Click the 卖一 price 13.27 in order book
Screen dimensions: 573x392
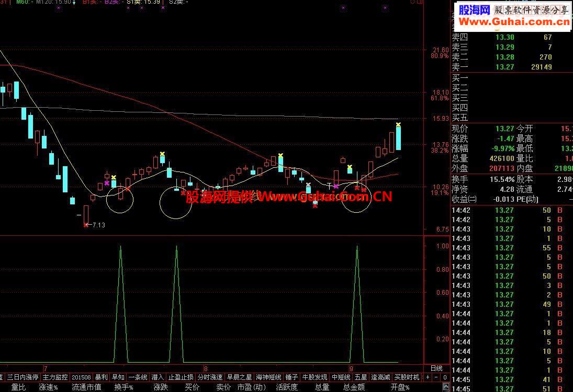[504, 67]
